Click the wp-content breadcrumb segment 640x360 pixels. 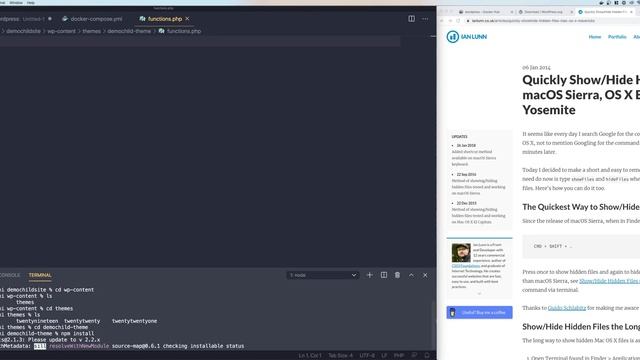[62, 31]
